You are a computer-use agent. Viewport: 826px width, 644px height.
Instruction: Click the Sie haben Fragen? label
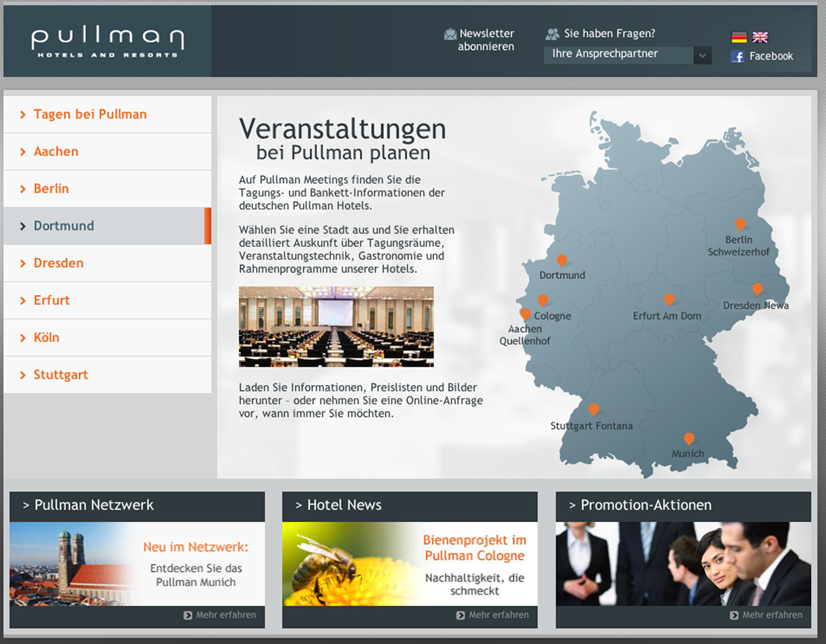pos(610,34)
